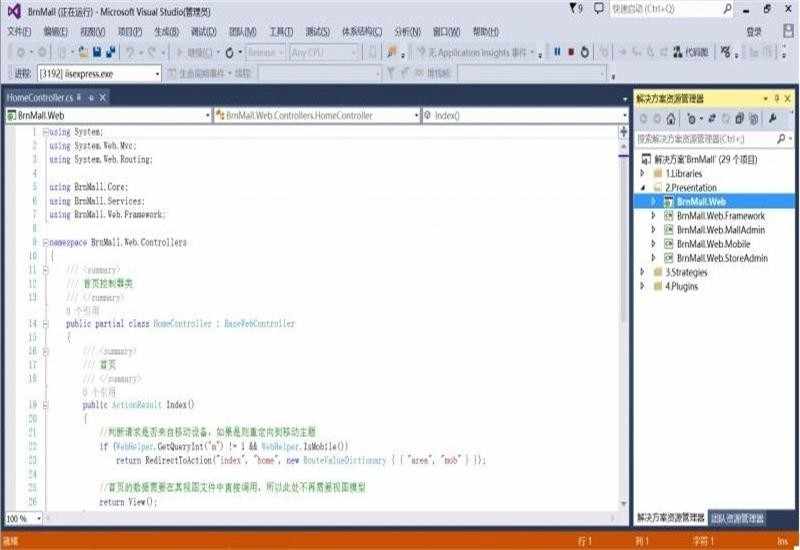Open the feedback speech bubble icon
The image size is (800, 550).
tap(598, 9)
